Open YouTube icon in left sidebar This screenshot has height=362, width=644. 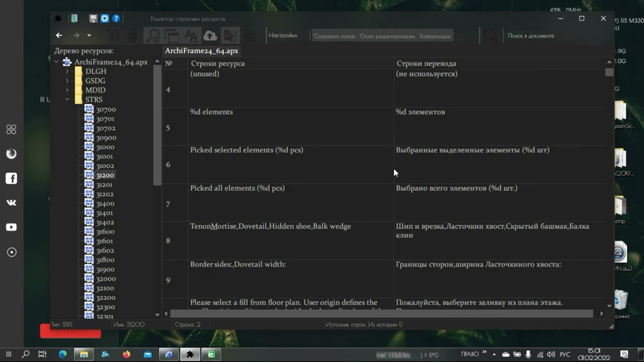(11, 227)
